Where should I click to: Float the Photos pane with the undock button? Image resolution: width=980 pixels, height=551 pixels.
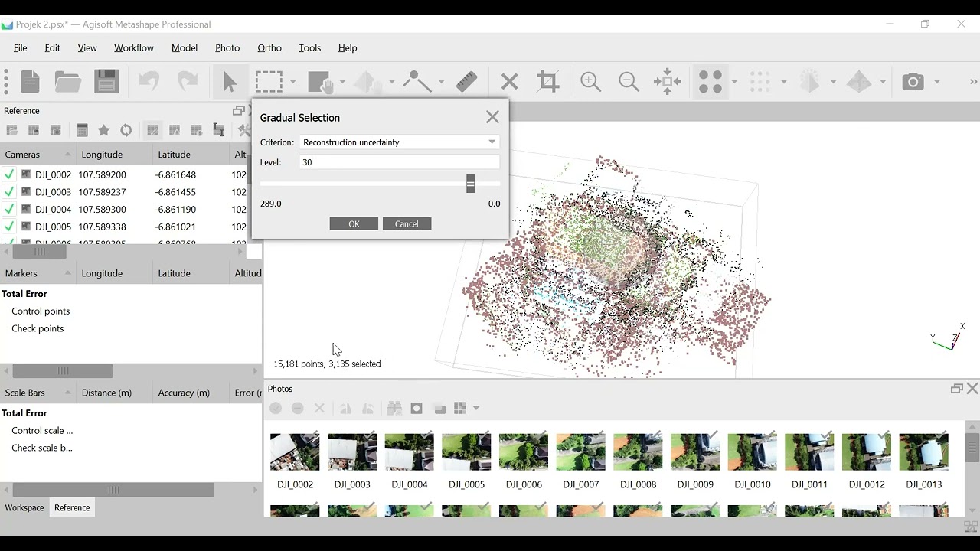coord(956,389)
